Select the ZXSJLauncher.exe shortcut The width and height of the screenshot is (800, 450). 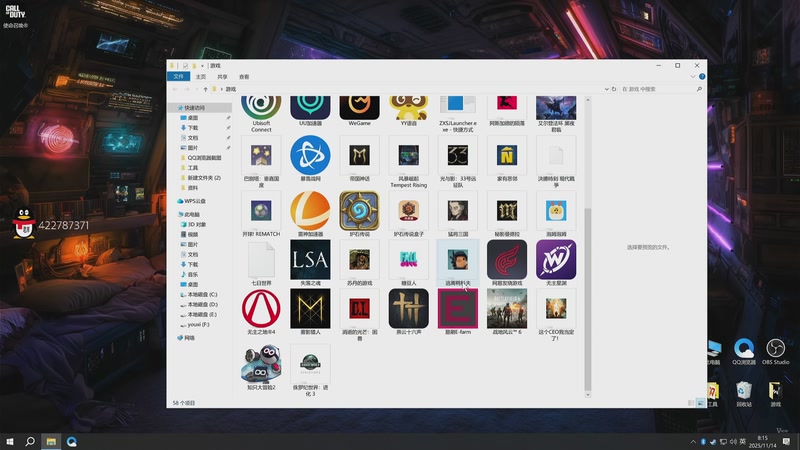tap(458, 108)
